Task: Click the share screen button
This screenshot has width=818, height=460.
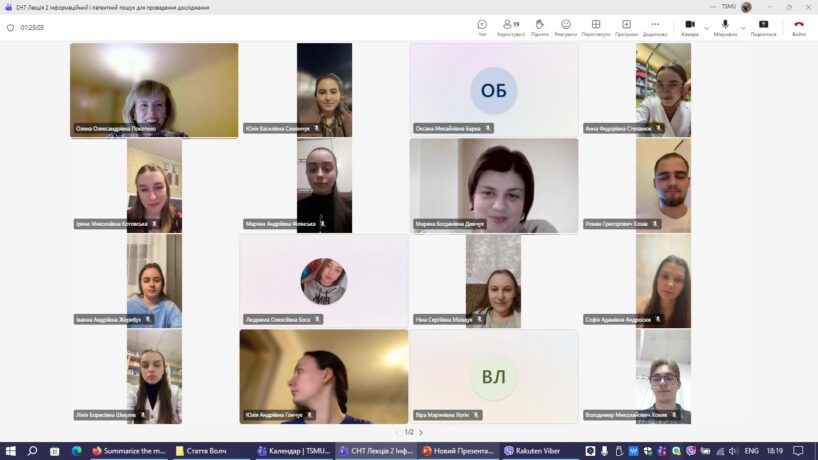Action: coord(763,27)
